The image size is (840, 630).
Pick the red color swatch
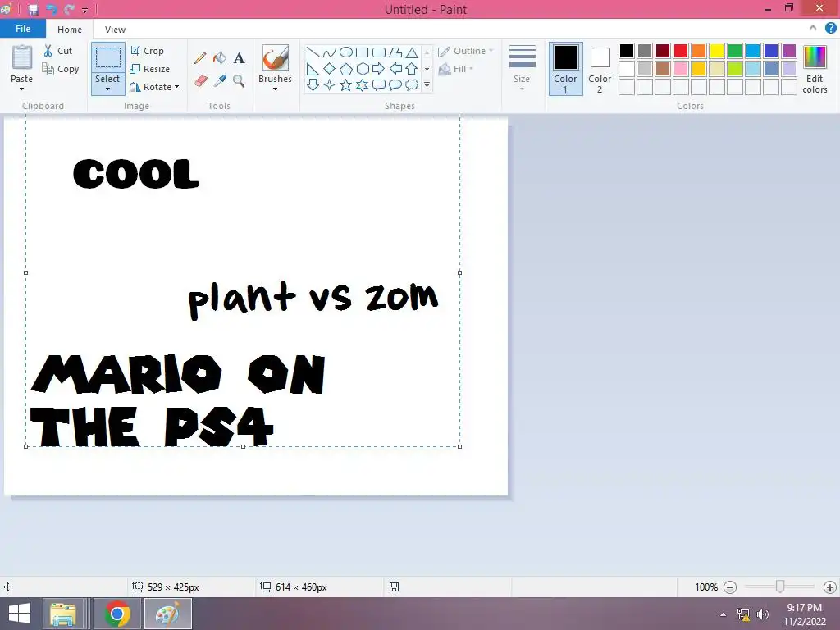681,51
